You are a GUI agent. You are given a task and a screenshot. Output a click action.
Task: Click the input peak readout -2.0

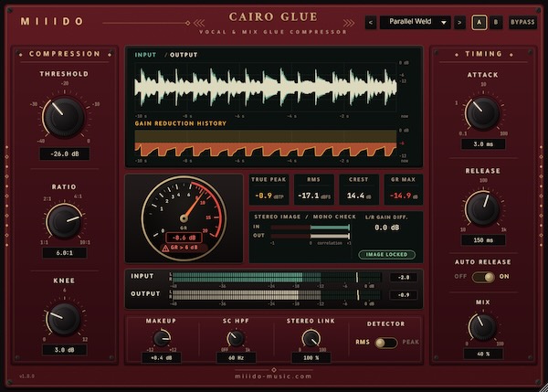point(404,277)
